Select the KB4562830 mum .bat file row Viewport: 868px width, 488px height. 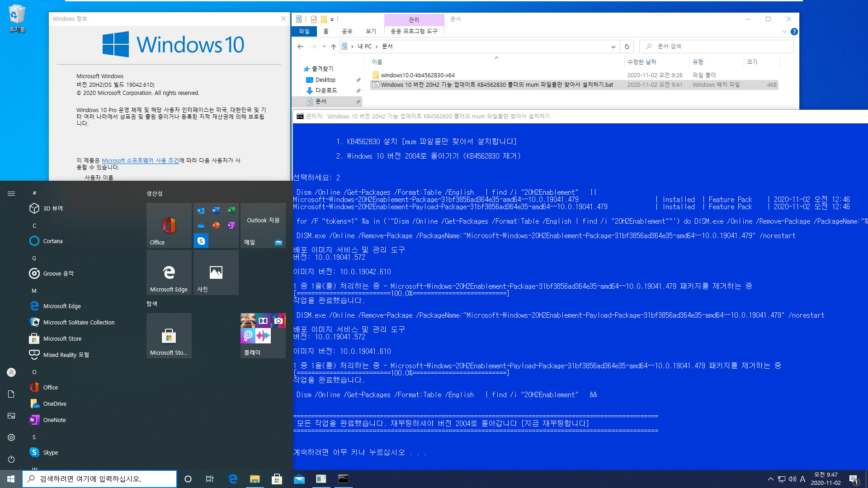[574, 84]
